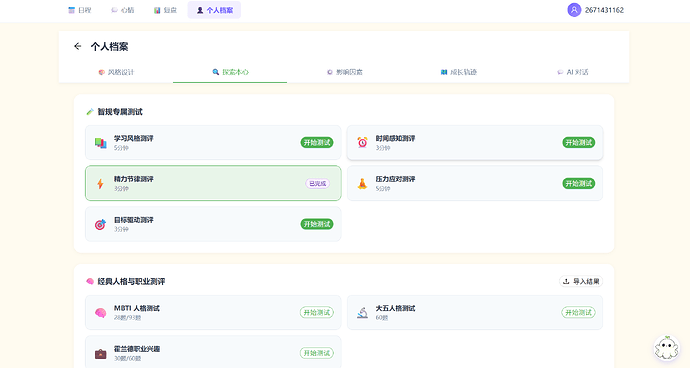Go back using the arrow beside 个人档案
The height and width of the screenshot is (368, 690).
[77, 46]
